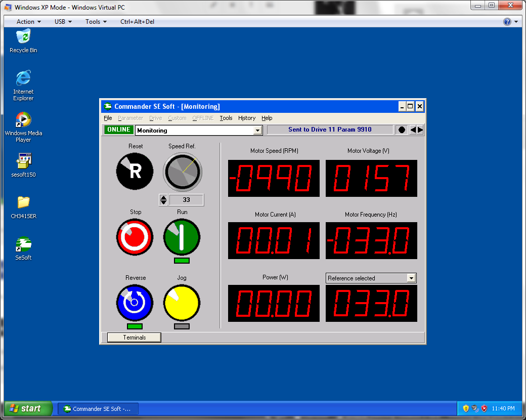Click the blue Reverse button

[x=135, y=303]
